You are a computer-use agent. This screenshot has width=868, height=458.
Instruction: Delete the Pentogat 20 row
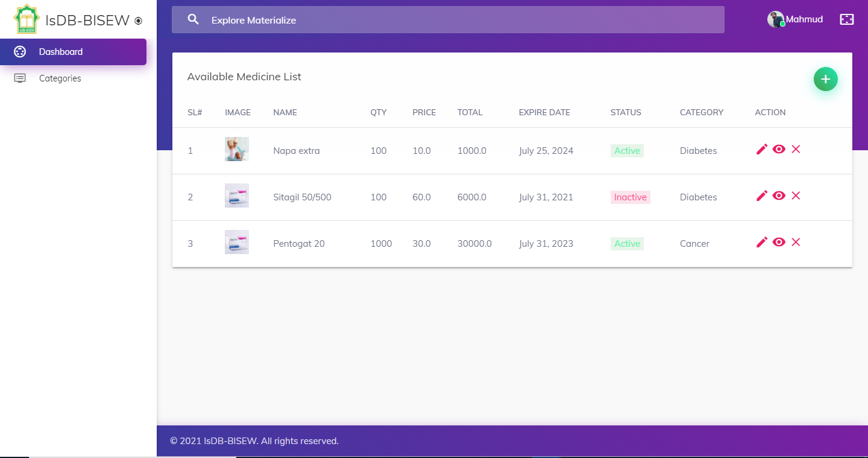(x=796, y=242)
